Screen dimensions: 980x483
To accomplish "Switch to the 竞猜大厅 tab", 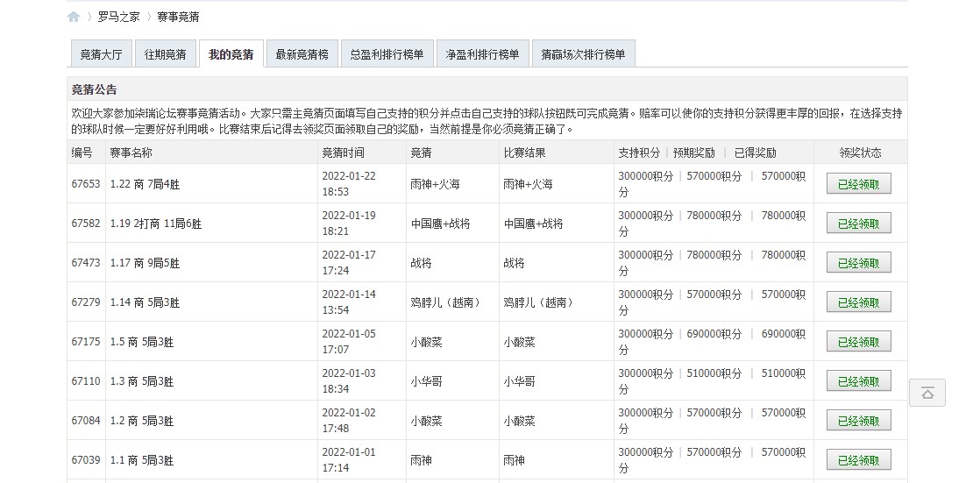I will pos(101,54).
